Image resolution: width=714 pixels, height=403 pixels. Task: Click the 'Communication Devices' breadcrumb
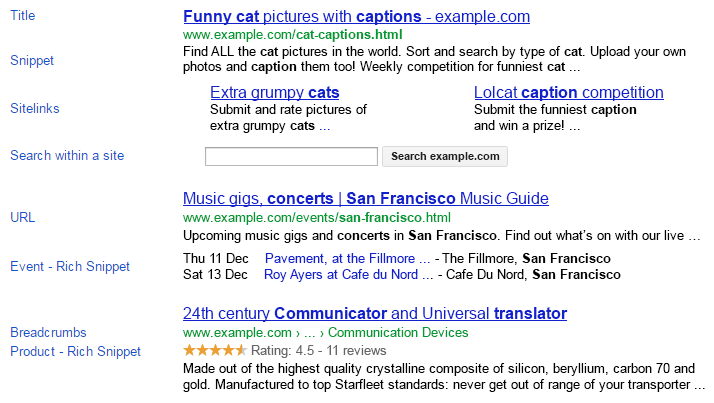pos(398,333)
